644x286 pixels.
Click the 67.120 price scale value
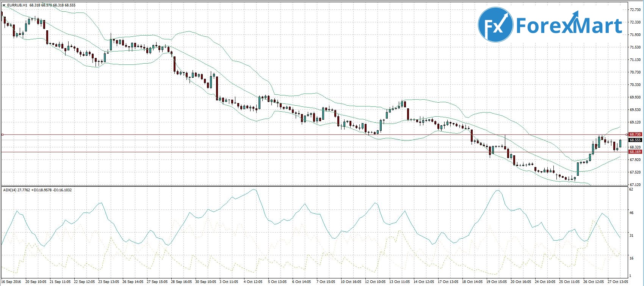point(635,184)
